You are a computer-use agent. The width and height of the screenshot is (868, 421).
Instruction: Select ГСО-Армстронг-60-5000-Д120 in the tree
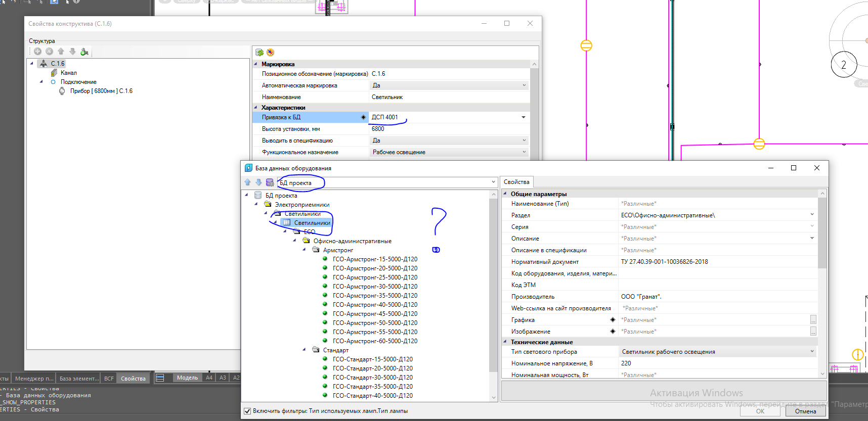(x=375, y=341)
